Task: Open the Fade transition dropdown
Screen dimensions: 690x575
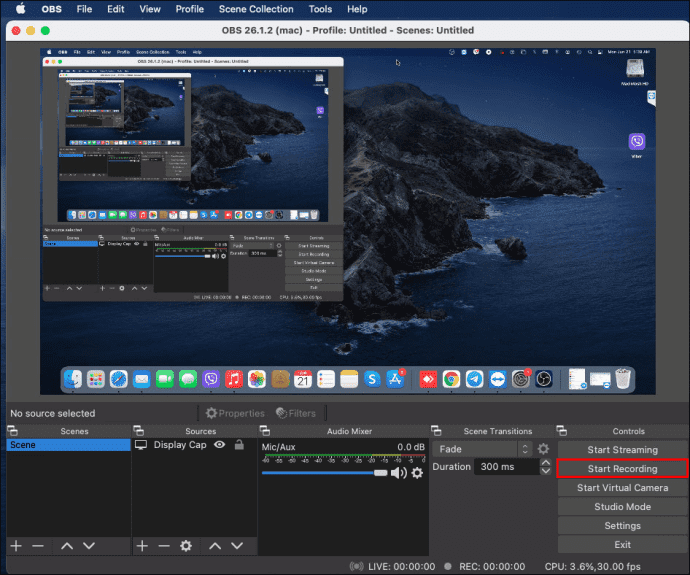Action: coord(483,449)
